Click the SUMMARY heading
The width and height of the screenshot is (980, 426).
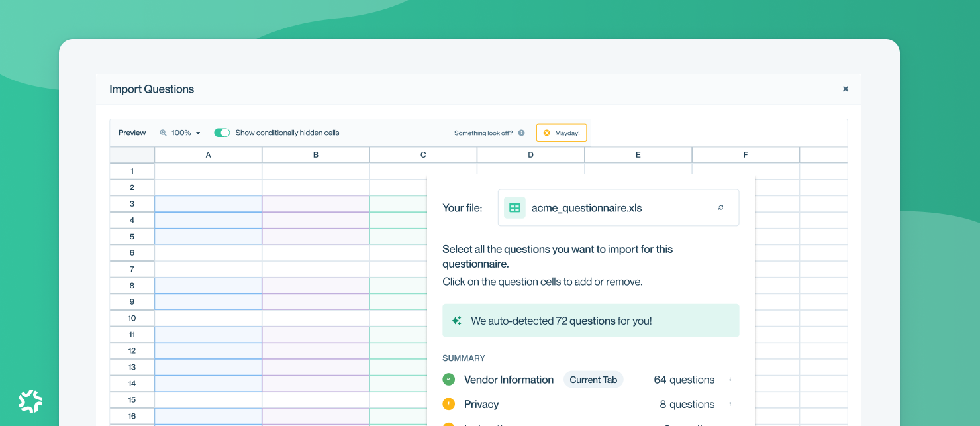point(464,358)
